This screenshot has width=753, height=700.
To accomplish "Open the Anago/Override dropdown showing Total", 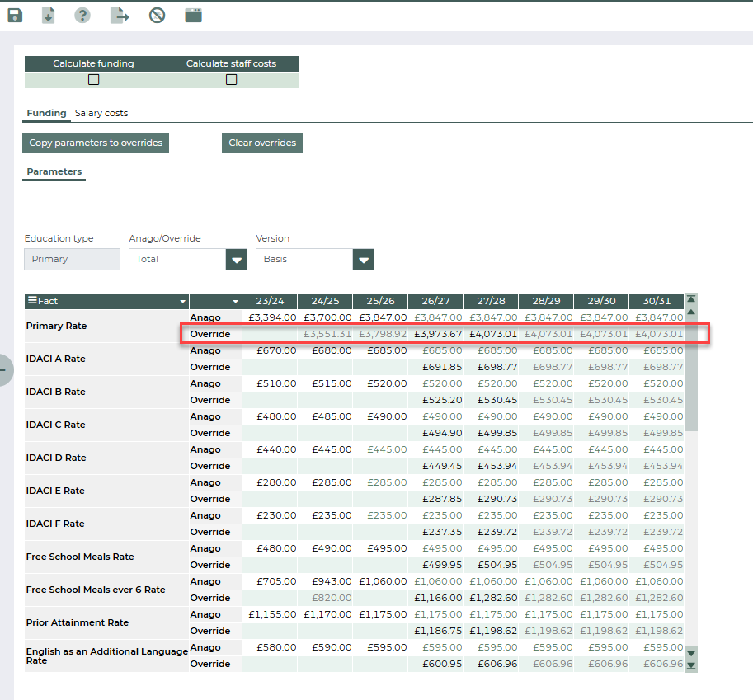I will [237, 259].
